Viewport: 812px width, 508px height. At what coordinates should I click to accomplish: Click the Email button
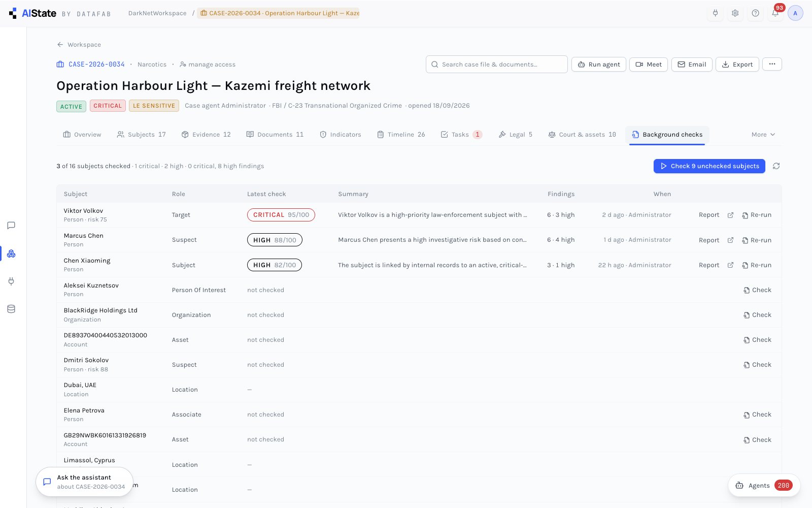pyautogui.click(x=692, y=65)
